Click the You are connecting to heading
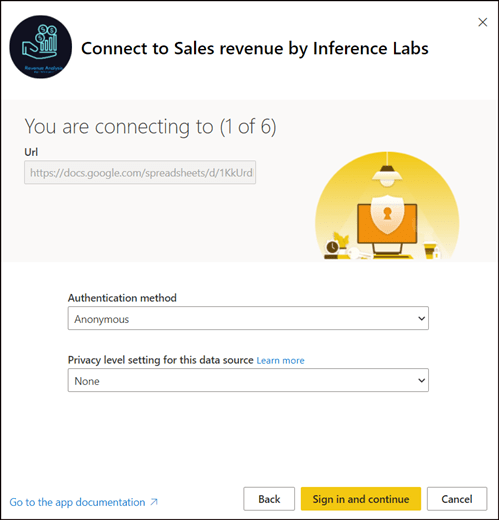 pyautogui.click(x=150, y=127)
